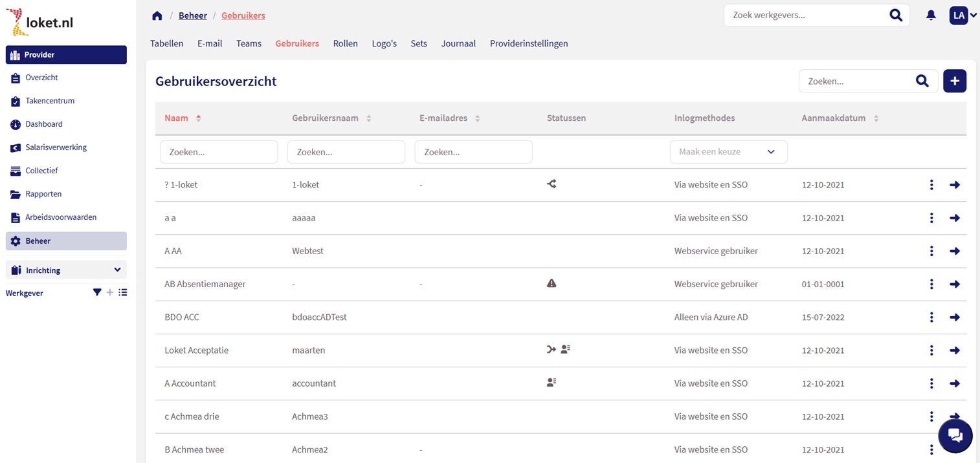
Task: Click the Gebruikersnaam filter search field
Action: coord(346,152)
